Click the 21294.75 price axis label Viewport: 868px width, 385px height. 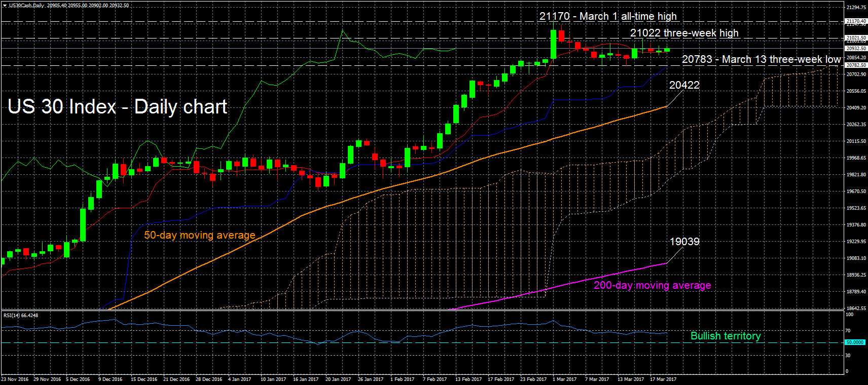[x=856, y=8]
